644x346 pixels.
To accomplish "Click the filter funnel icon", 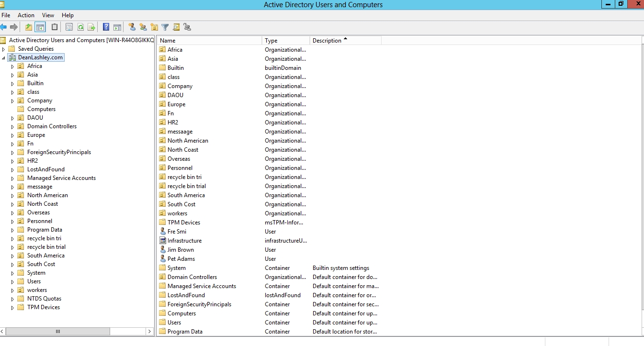I will coord(165,27).
